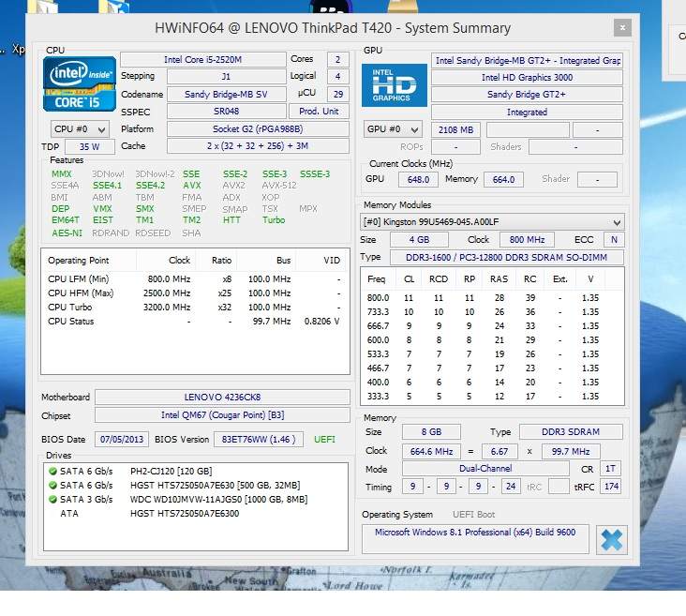Click the cache value 2 x (32 + 32 + 256) + 3M
The image size is (686, 616).
[x=258, y=145]
